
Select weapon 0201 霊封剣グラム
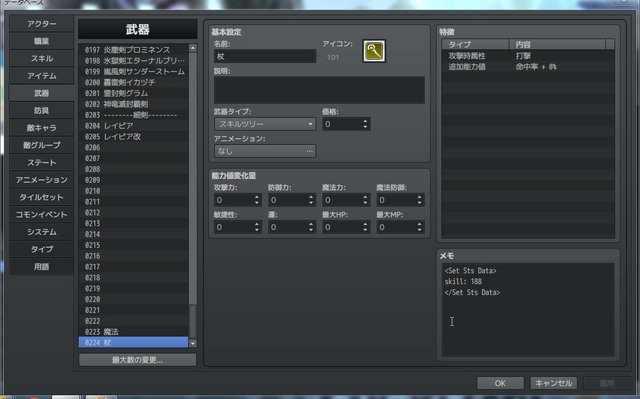133,93
